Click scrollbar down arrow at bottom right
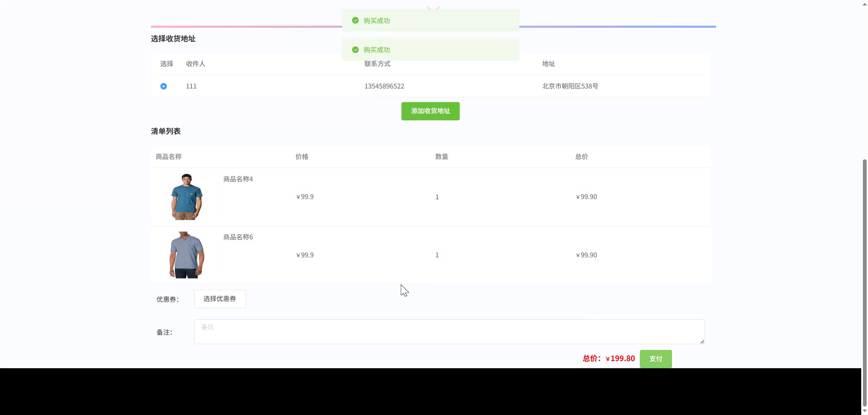 click(865, 411)
